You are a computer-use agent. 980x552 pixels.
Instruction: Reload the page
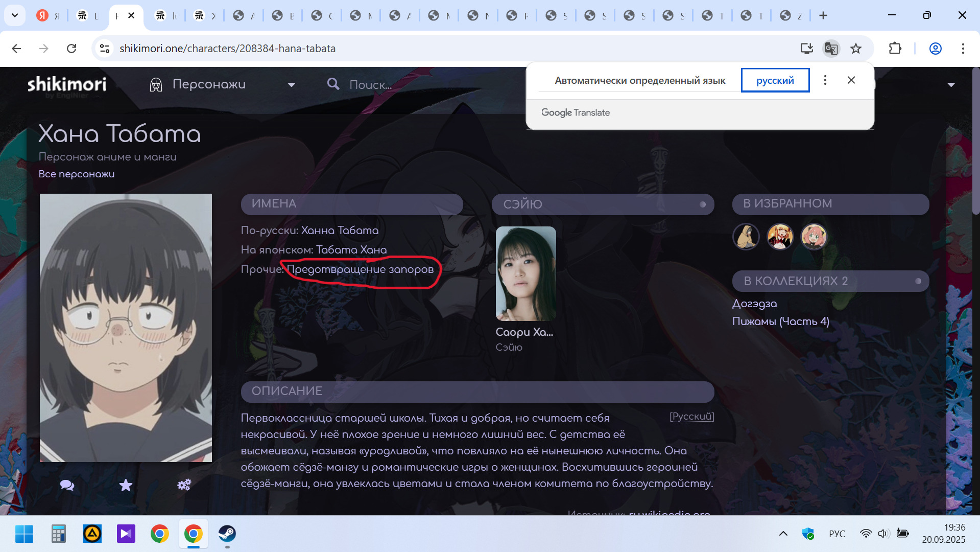pos(71,49)
